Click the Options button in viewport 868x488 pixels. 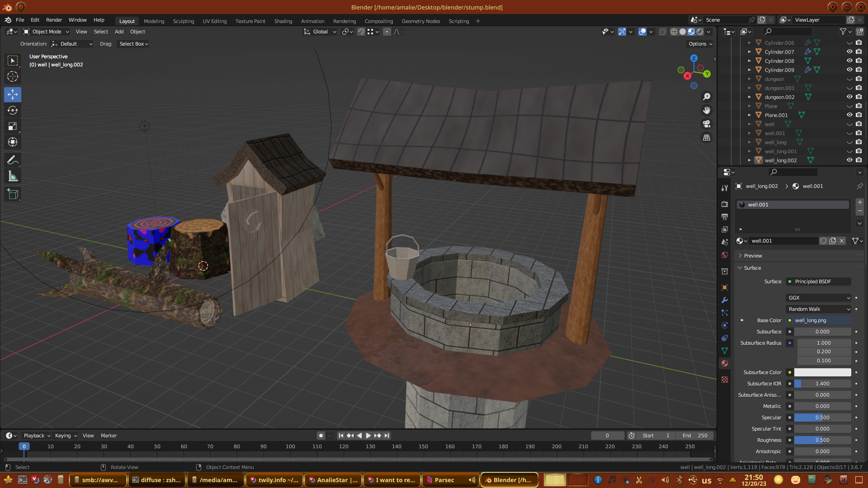pyautogui.click(x=700, y=44)
